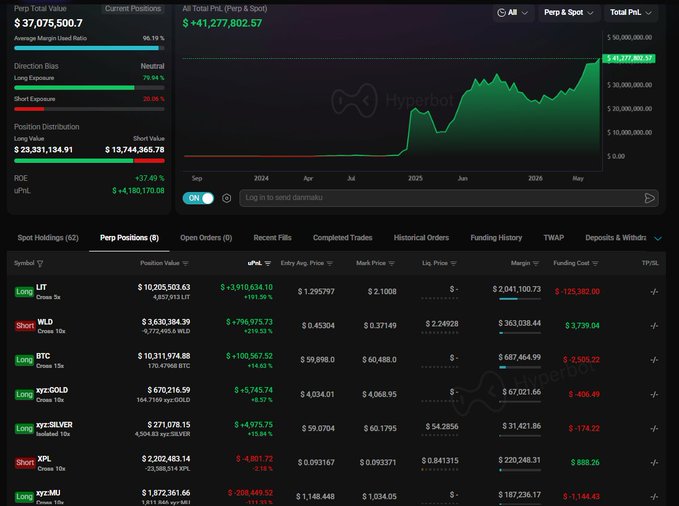Open the Perp & Spot dropdown
Viewport: 679px width, 506px height.
pyautogui.click(x=568, y=13)
